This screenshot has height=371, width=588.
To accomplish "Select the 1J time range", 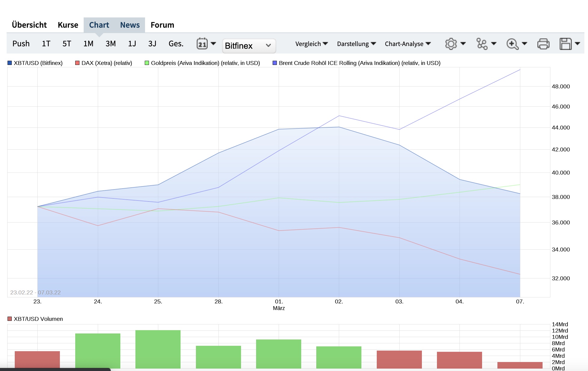I will pyautogui.click(x=132, y=44).
